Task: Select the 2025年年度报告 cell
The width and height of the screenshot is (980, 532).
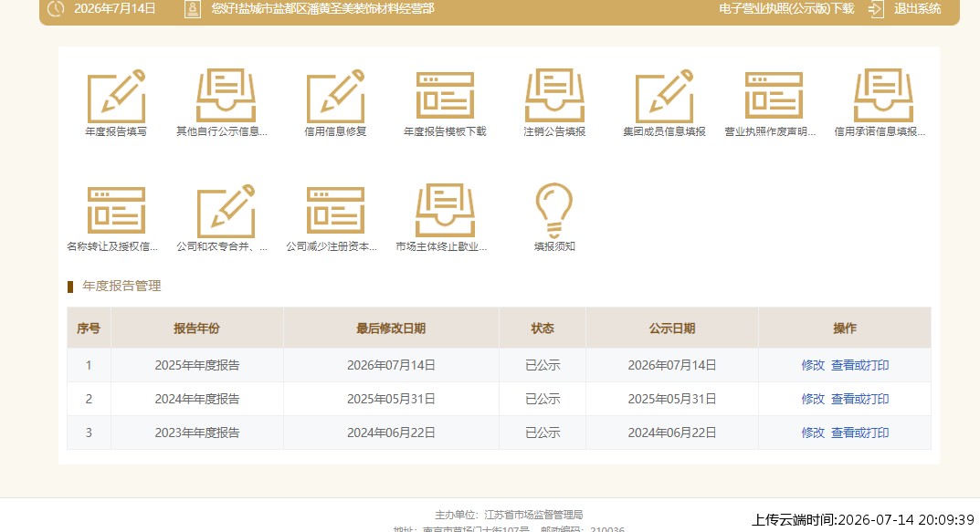Action: click(x=197, y=365)
